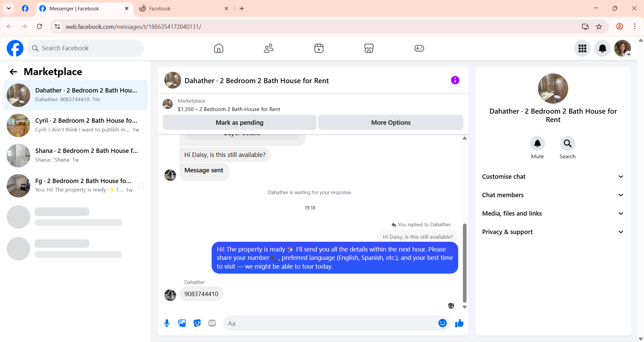Click the chat scrollbar thumb
This screenshot has width=644, height=342.
[465, 263]
